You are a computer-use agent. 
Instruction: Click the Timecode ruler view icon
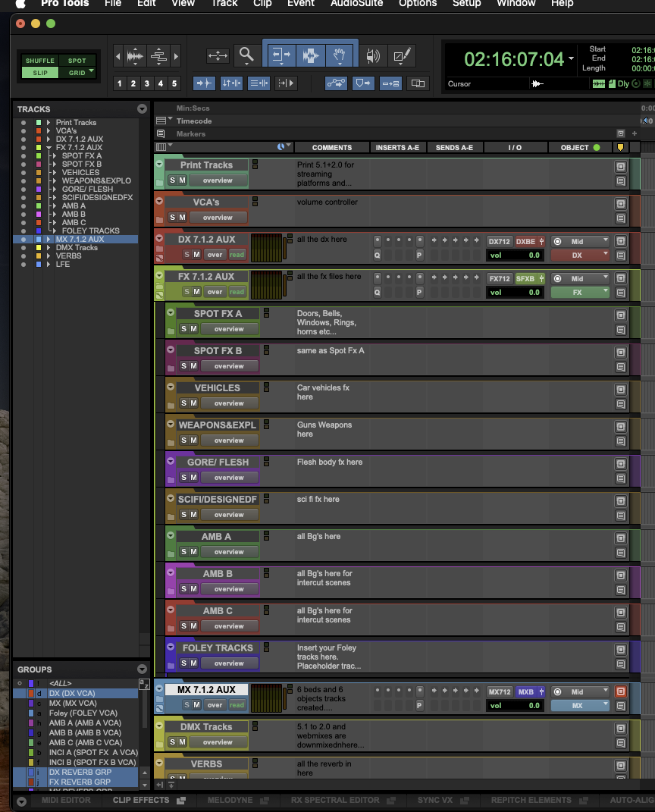coord(161,121)
